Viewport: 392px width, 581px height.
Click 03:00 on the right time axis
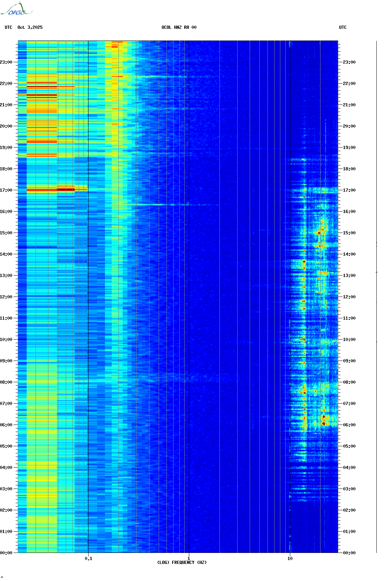click(349, 489)
